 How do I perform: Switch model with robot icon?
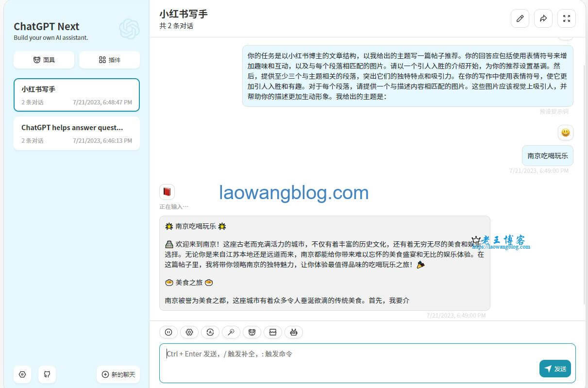(294, 332)
